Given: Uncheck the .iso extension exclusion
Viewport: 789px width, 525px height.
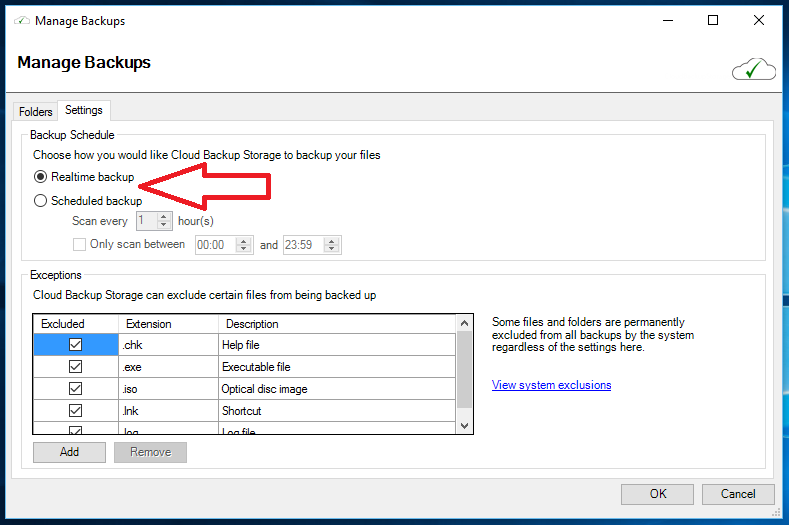Looking at the screenshot, I should click(x=75, y=389).
